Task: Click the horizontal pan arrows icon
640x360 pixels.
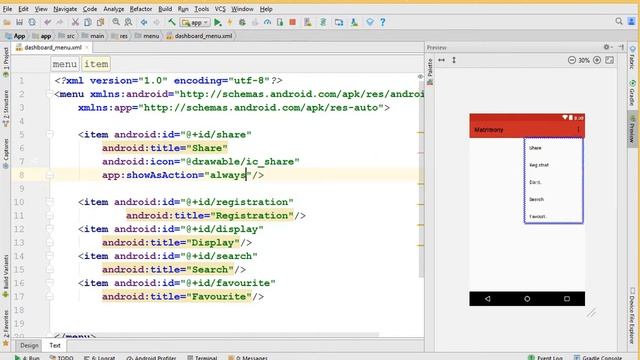Action: point(441,60)
